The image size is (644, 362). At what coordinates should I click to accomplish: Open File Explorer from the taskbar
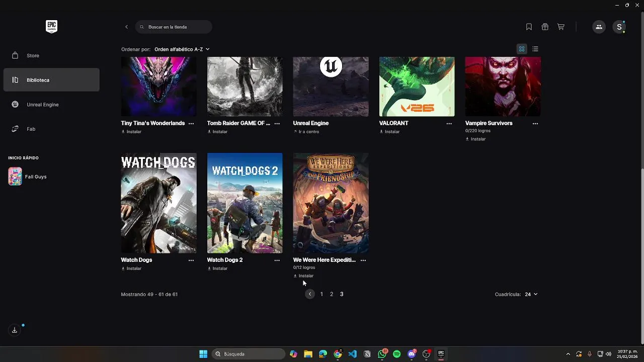(x=308, y=354)
